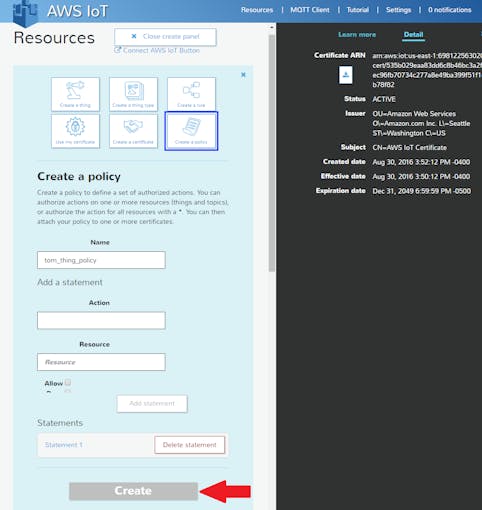Click the left panel vertical scrollbar
Viewport: 482px width, 510px height.
coord(272,153)
